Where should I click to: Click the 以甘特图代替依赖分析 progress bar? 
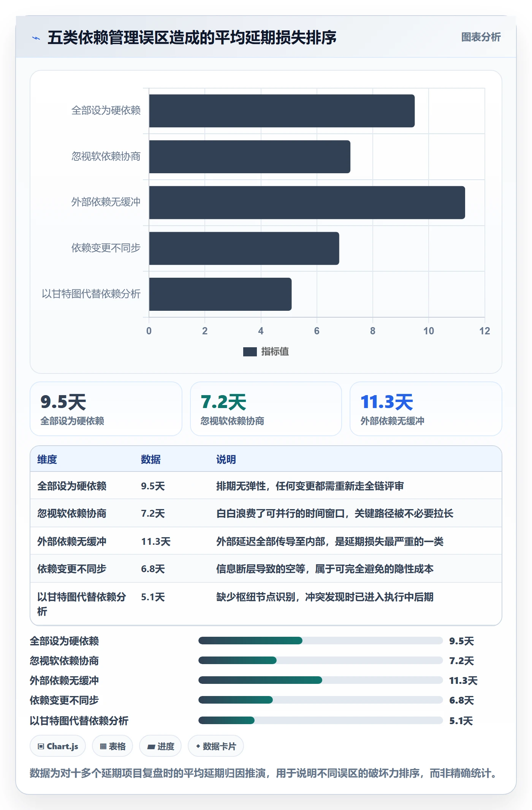[321, 720]
